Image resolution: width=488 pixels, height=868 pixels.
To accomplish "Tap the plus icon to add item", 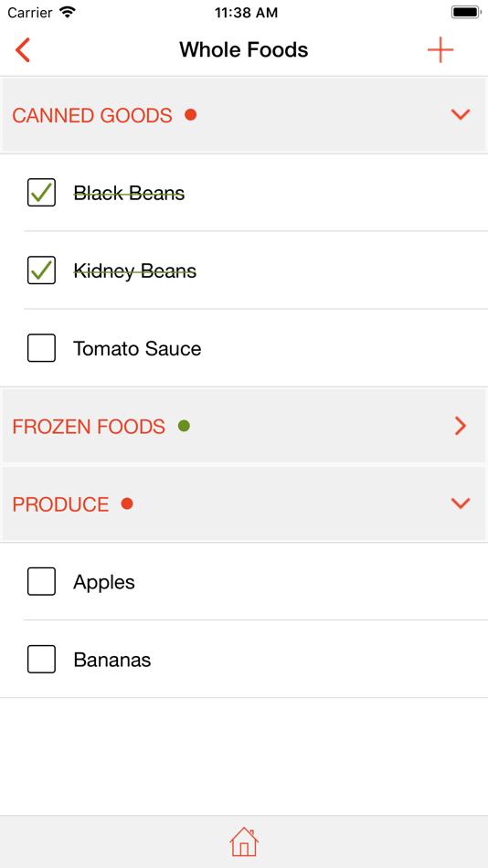I will coord(440,50).
